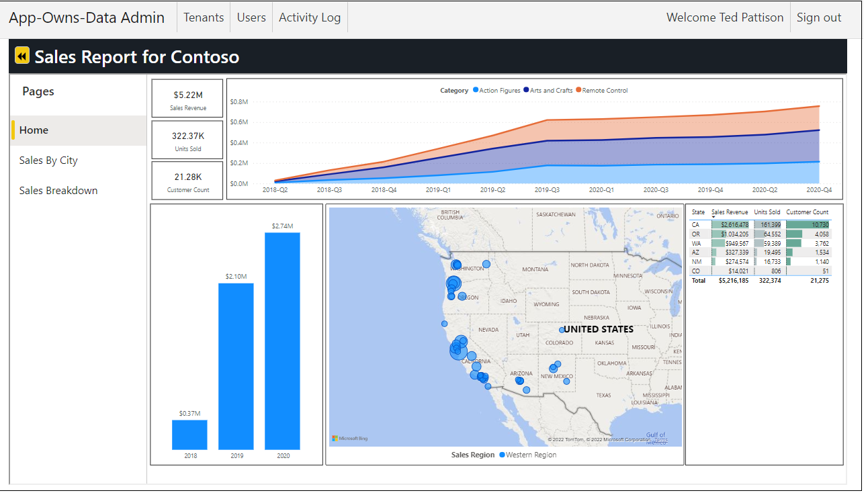Click the Action Figures legend color dot

(476, 90)
